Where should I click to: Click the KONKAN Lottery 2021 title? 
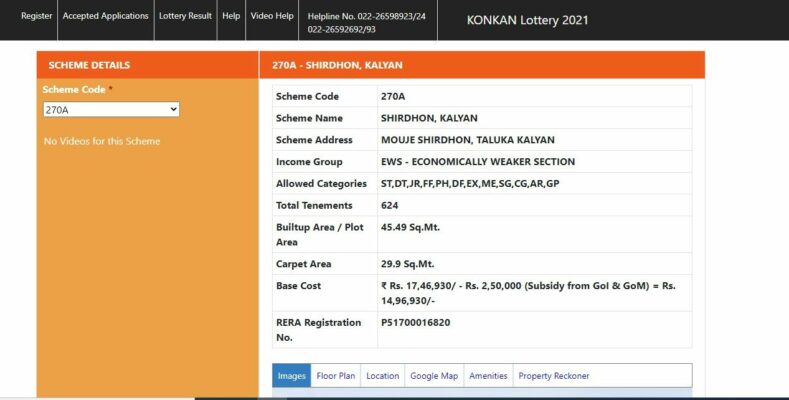click(527, 20)
